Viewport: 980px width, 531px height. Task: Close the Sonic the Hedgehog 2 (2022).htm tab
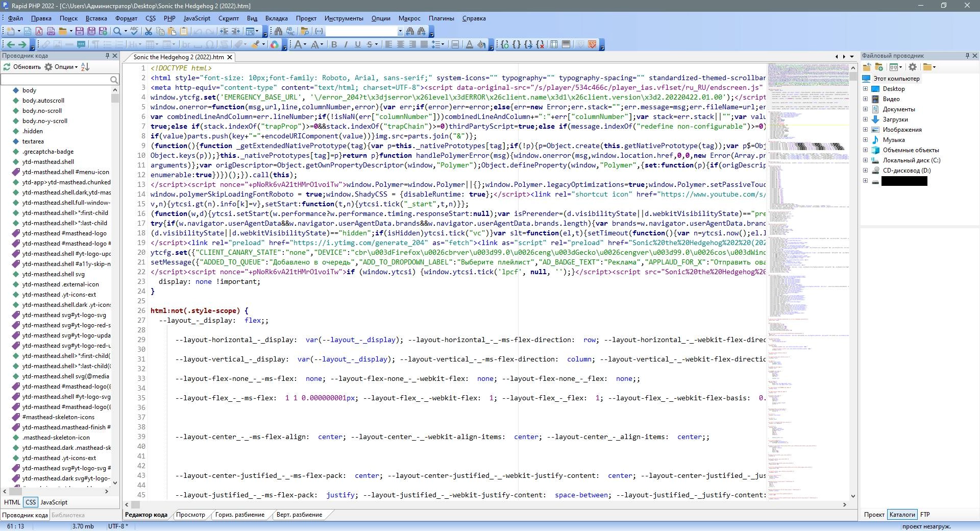point(230,57)
